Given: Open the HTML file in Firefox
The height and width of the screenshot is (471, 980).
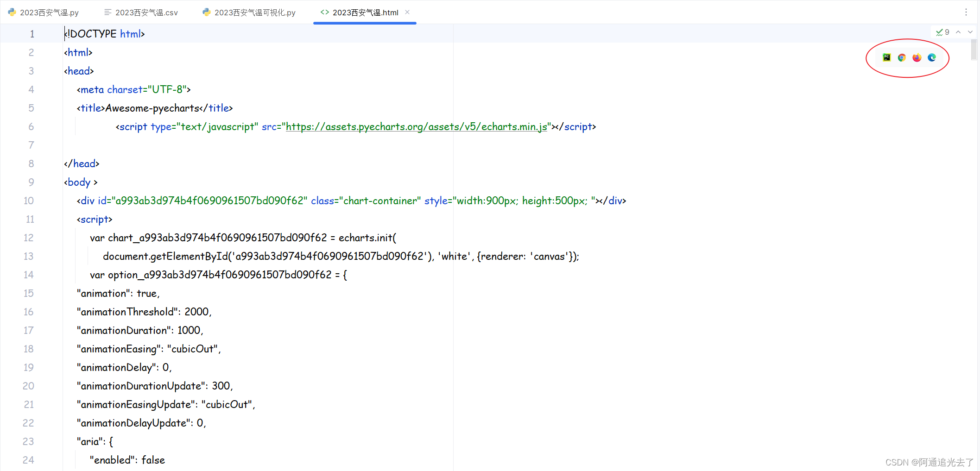Looking at the screenshot, I should coord(917,57).
